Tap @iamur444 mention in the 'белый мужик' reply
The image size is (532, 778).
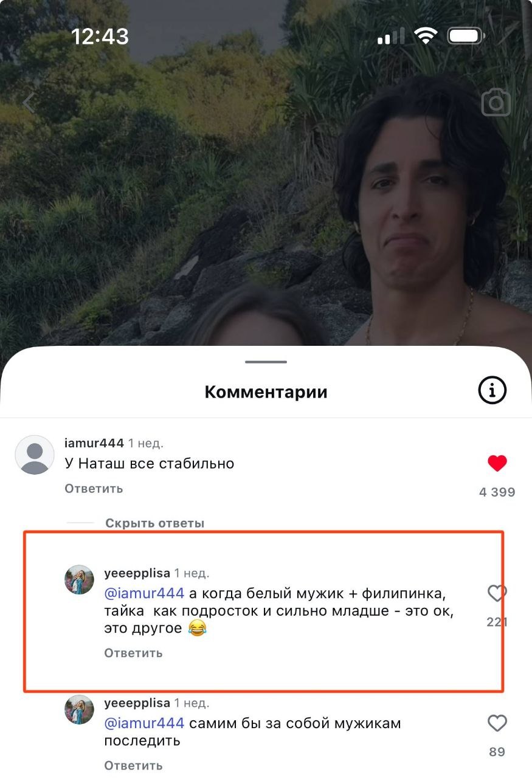point(144,593)
